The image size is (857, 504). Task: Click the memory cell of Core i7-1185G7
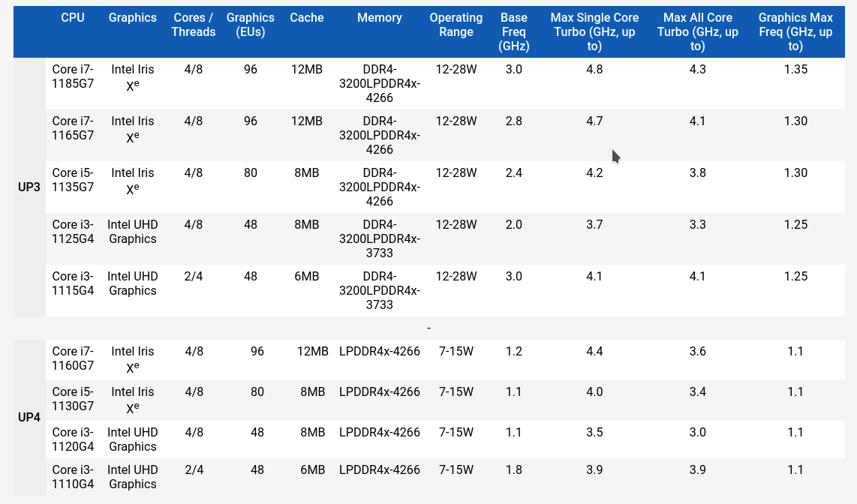tap(379, 83)
